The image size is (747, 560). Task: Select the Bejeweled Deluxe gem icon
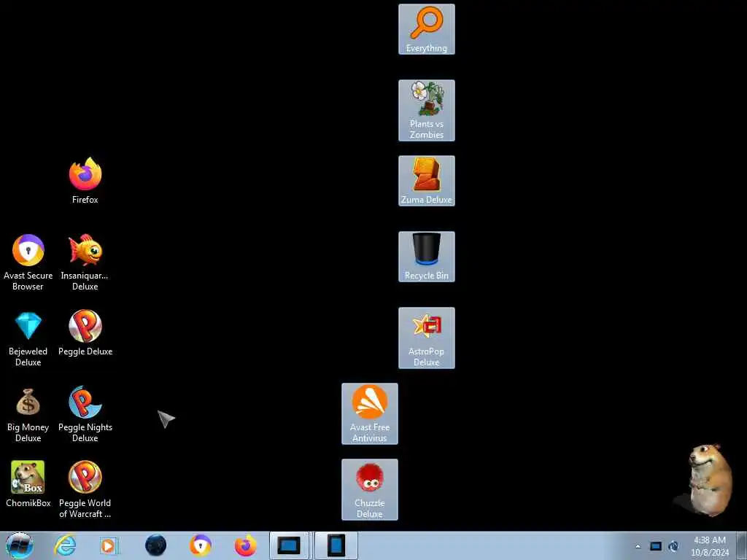tap(28, 338)
